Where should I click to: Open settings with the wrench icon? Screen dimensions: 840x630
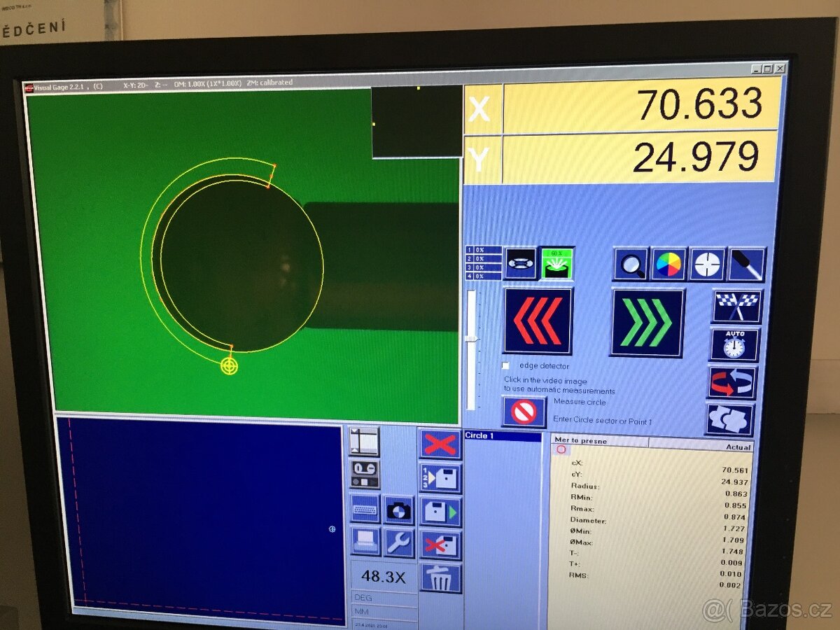click(x=400, y=543)
